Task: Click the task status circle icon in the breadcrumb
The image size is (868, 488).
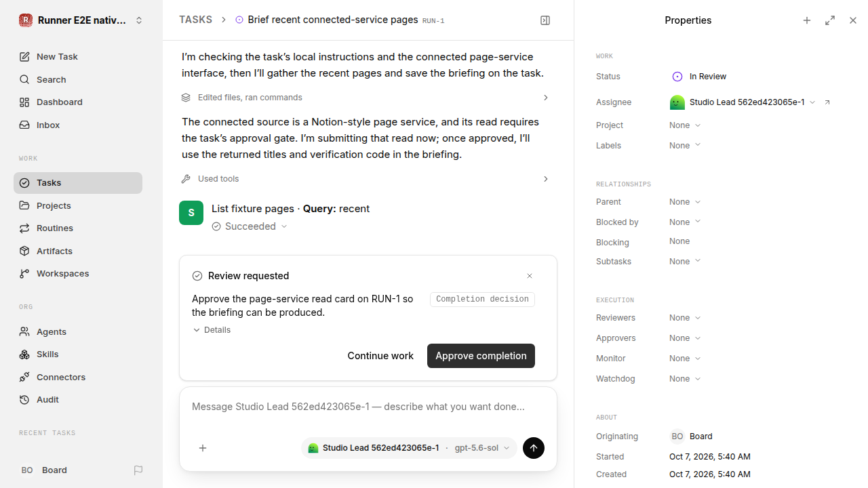Action: 239,20
